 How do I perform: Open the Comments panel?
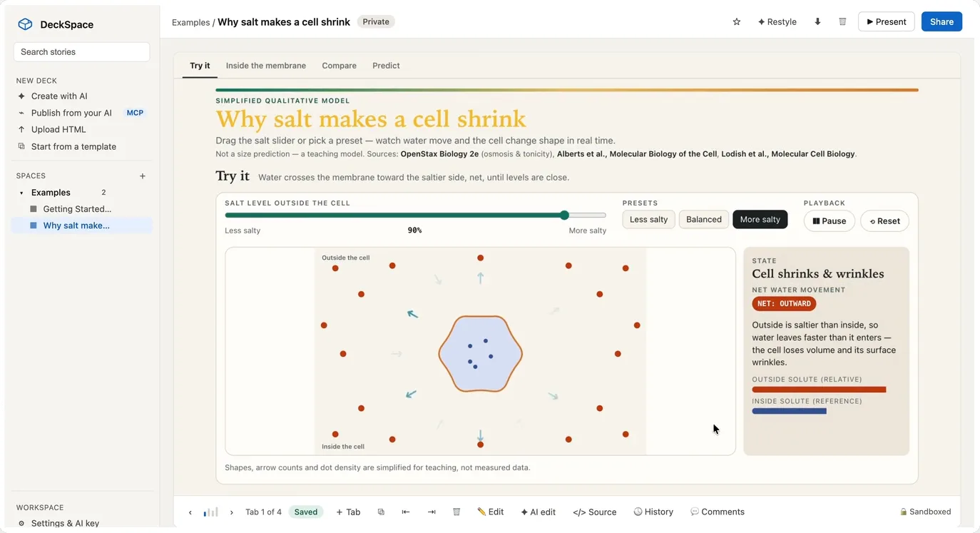pyautogui.click(x=718, y=512)
